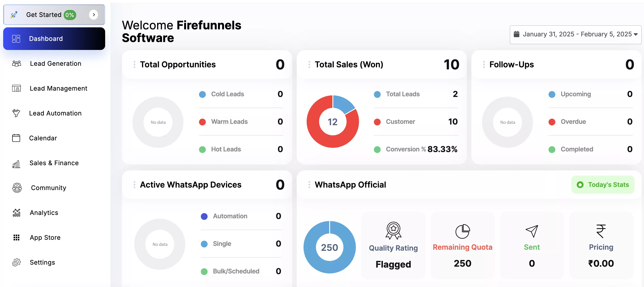Click the Get Started 0% progress badge
The image size is (644, 287).
(x=70, y=15)
